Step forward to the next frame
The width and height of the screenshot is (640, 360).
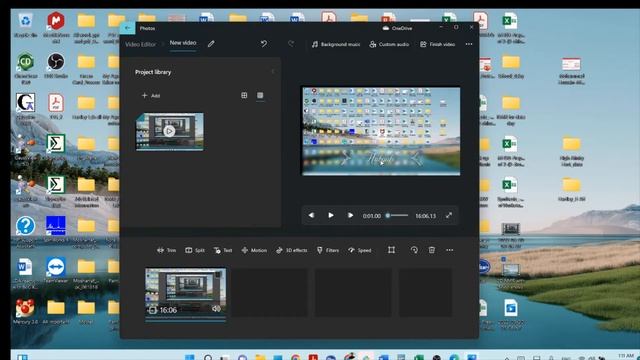(350, 215)
